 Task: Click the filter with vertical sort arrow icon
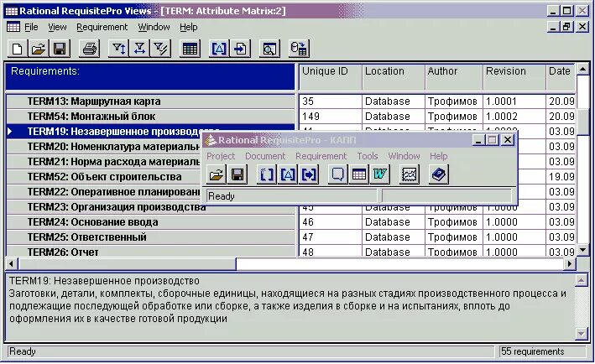tap(118, 49)
